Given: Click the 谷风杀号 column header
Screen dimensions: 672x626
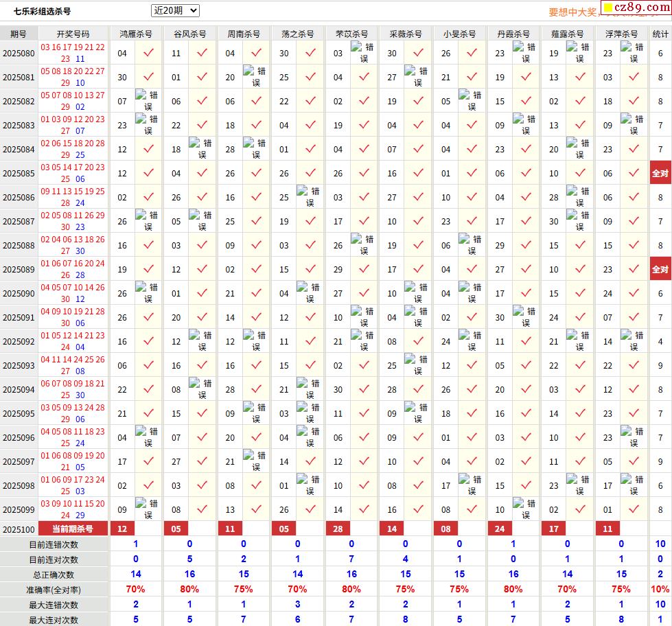Looking at the screenshot, I should click(x=190, y=34).
